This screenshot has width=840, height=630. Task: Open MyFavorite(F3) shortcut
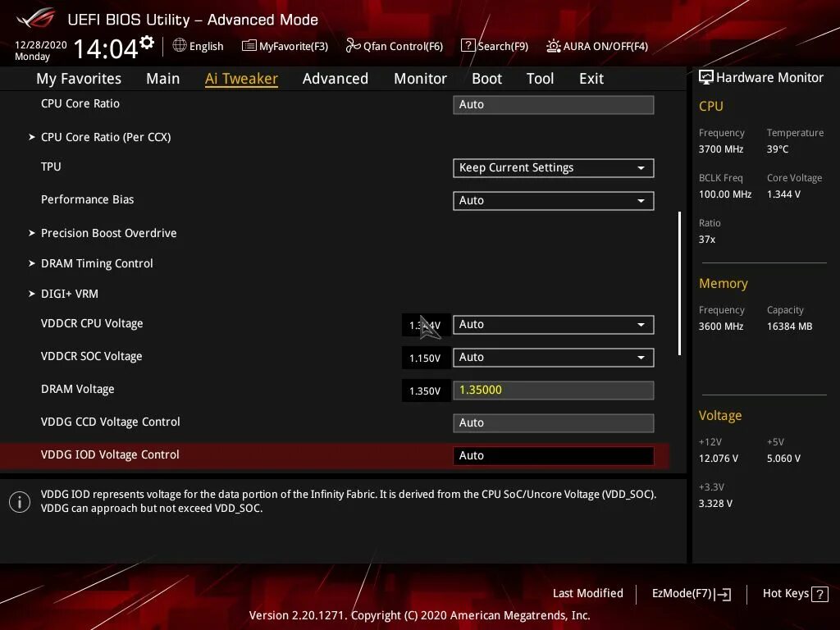pyautogui.click(x=294, y=46)
